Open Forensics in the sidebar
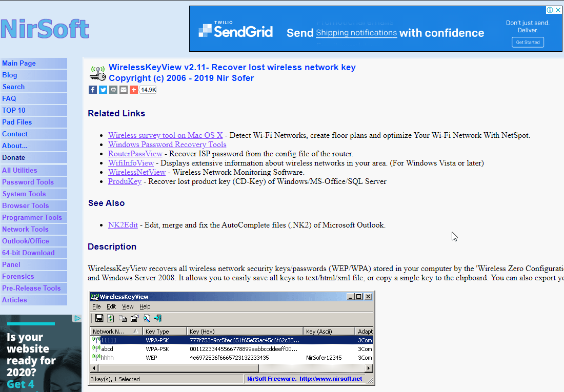This screenshot has height=392, width=564. 34,277
